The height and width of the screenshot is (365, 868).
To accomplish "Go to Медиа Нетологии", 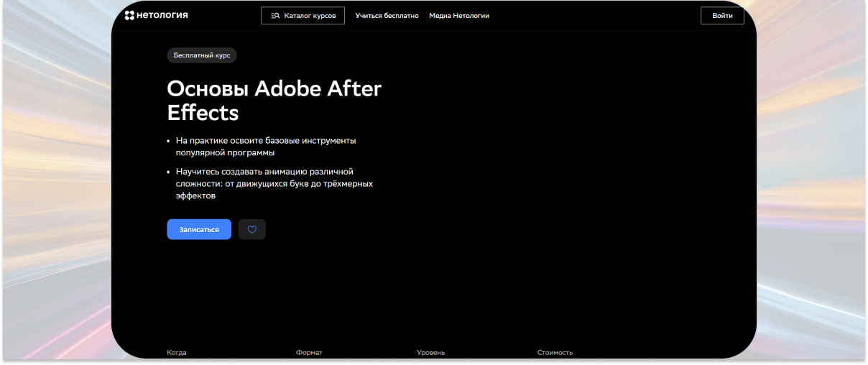I will click(x=458, y=16).
